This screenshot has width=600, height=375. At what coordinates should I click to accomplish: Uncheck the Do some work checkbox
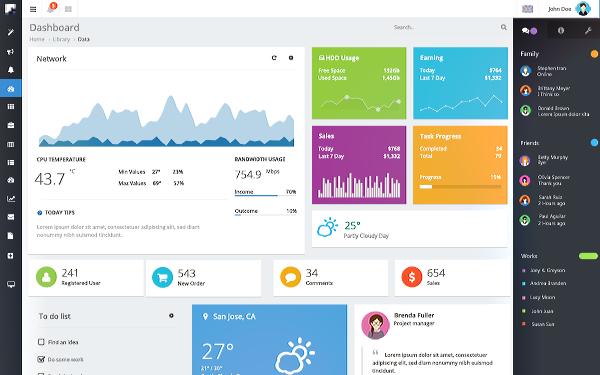41,359
